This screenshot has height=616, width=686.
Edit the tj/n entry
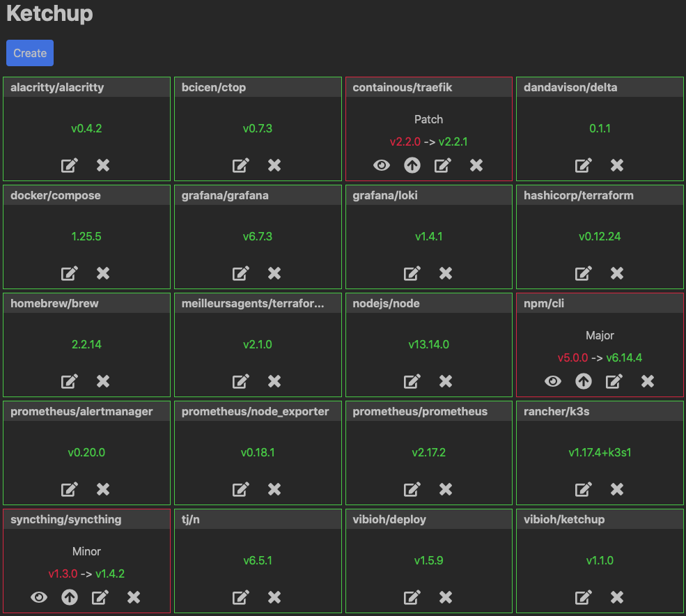(x=241, y=597)
